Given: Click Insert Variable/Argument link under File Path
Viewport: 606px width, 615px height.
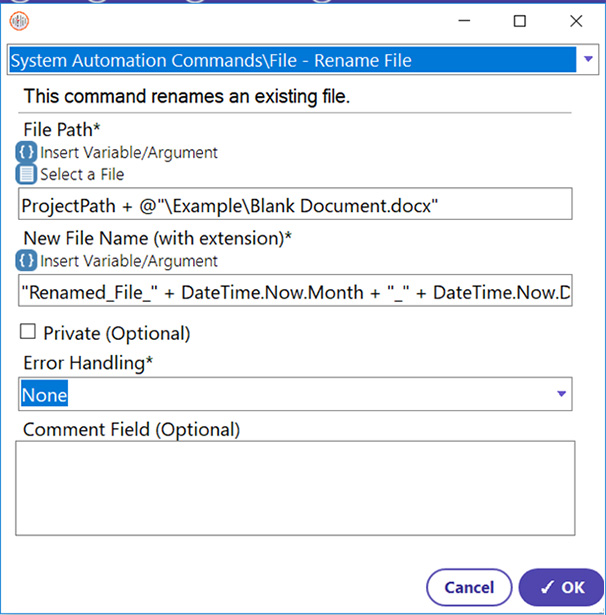Looking at the screenshot, I should (129, 153).
